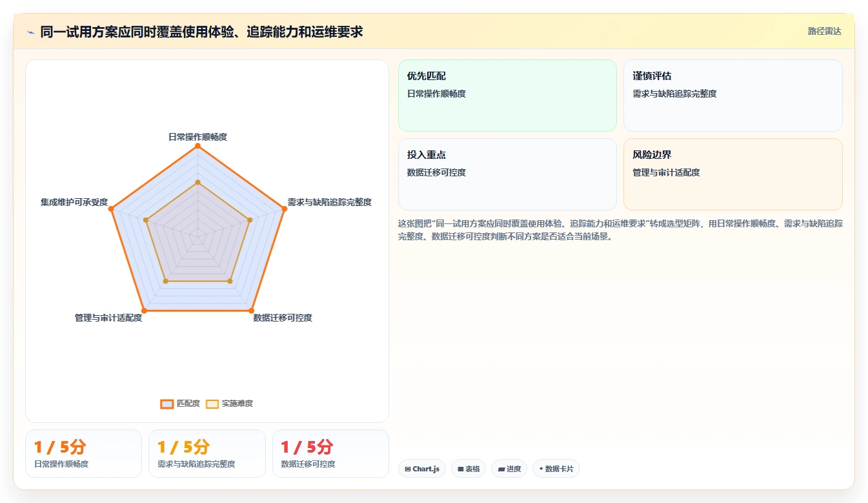Select the header title starting with 同一试用方案
Image resolution: width=868 pixels, height=503 pixels.
click(201, 32)
